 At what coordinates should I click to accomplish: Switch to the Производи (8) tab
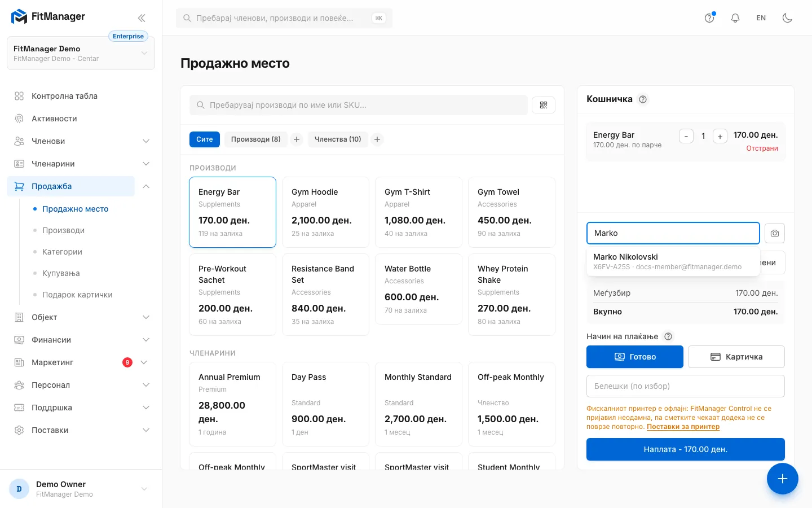tap(256, 139)
